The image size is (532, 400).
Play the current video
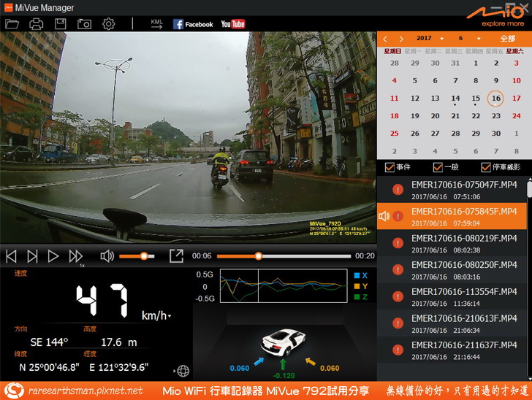tap(53, 256)
